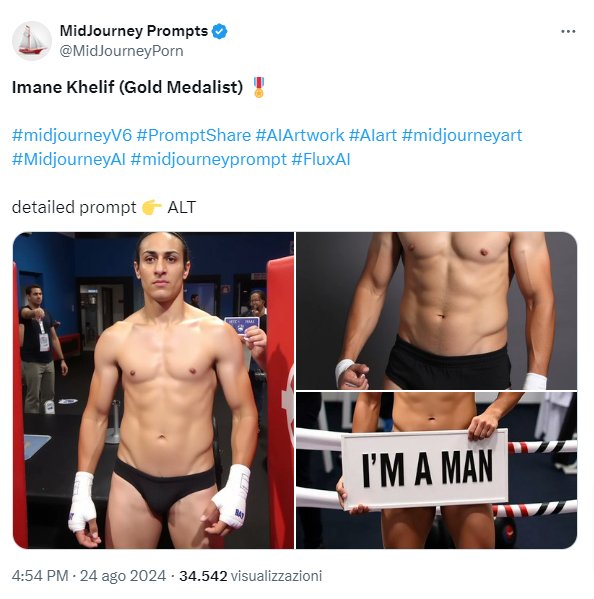This screenshot has width=594, height=599.
Task: View the 34.542 visualizzazioni count
Action: 251,576
